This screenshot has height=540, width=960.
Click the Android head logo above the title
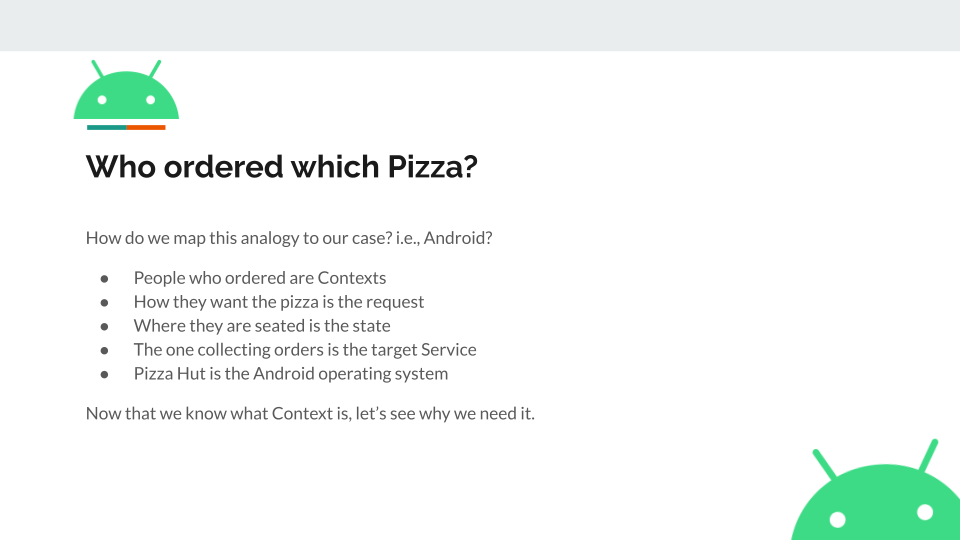(126, 90)
